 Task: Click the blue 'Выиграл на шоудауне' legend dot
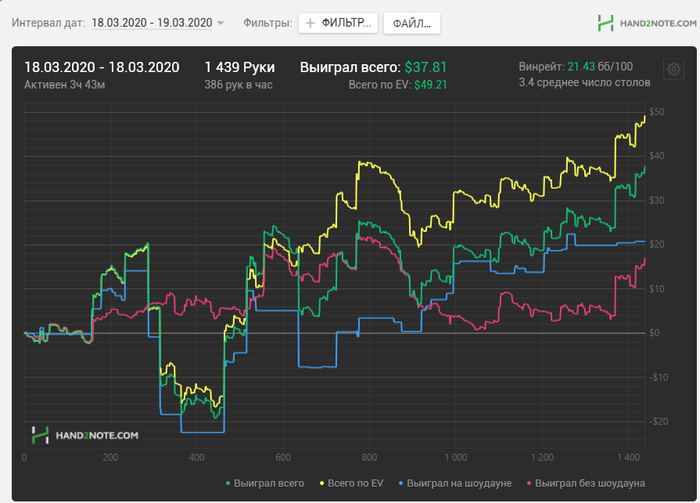pos(401,483)
